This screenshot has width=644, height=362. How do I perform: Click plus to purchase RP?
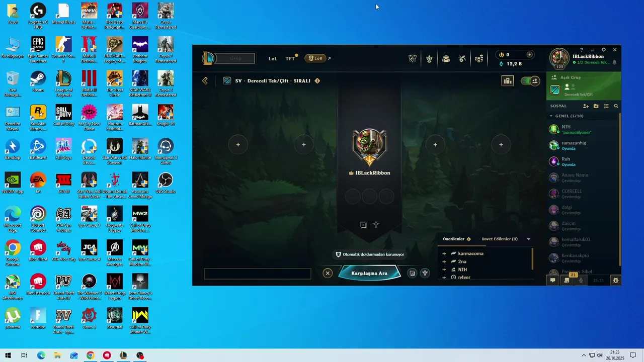[529, 54]
